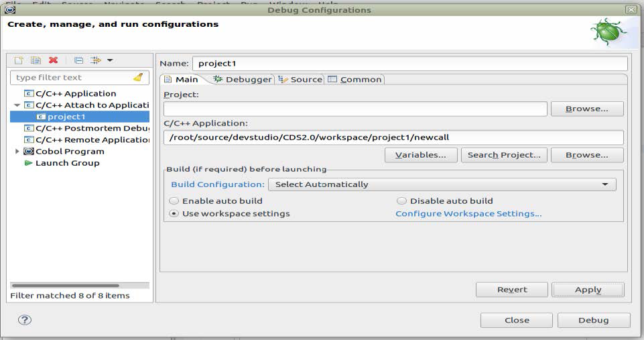Select the Enable auto build option
Image resolution: width=644 pixels, height=340 pixels.
coord(174,201)
